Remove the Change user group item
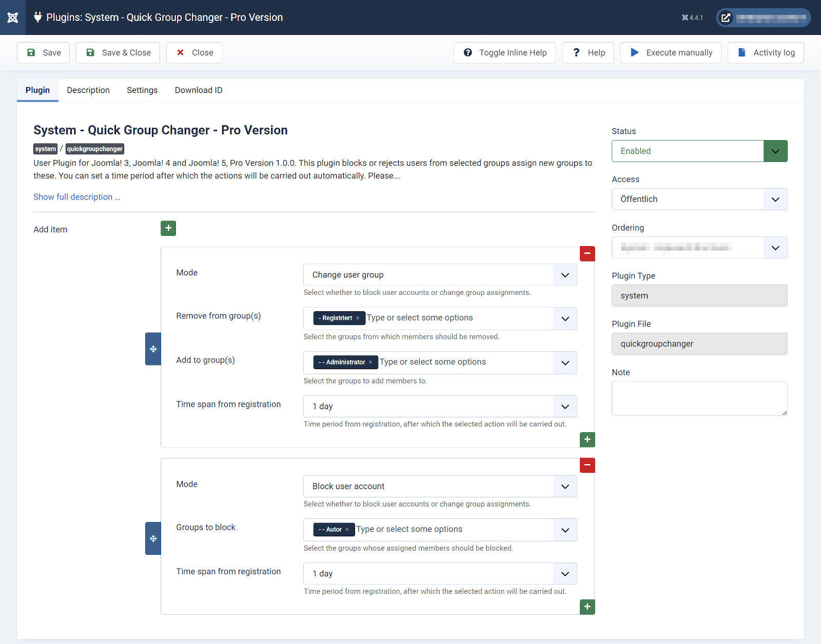The image size is (821, 644). pos(587,253)
